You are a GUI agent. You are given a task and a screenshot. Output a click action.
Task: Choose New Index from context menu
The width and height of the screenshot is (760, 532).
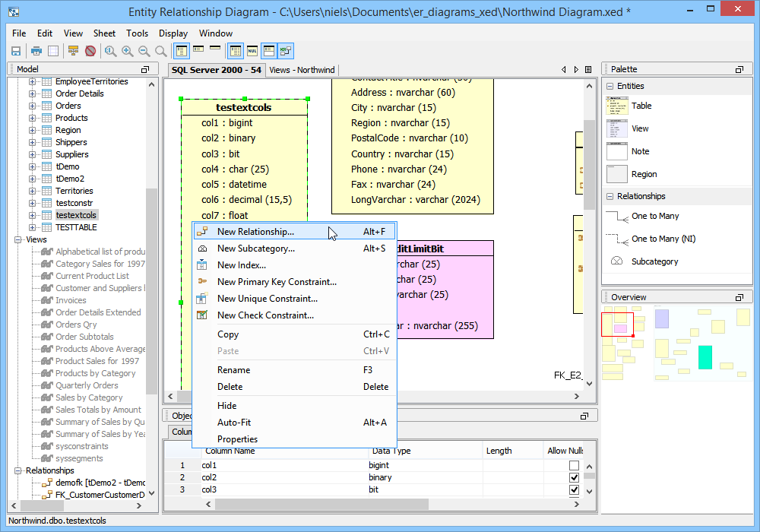point(241,265)
